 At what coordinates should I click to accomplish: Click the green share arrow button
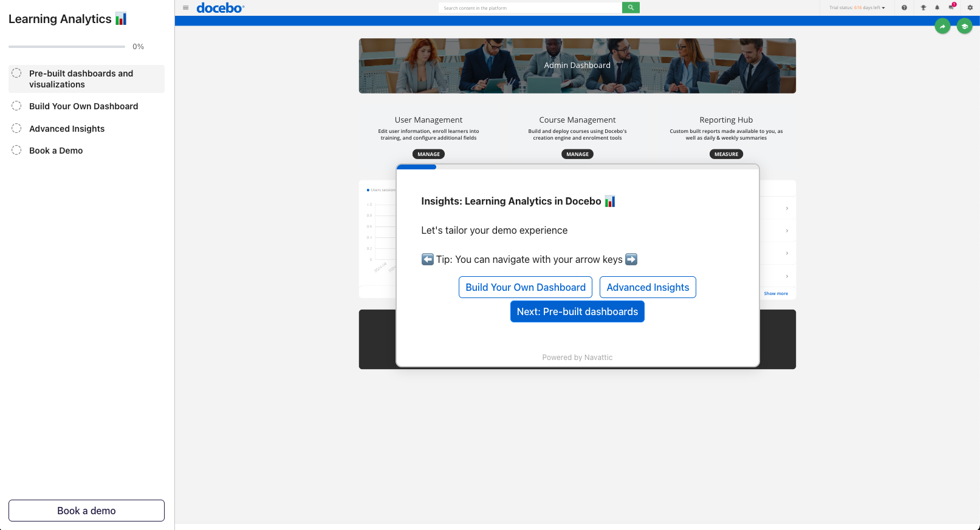point(942,26)
